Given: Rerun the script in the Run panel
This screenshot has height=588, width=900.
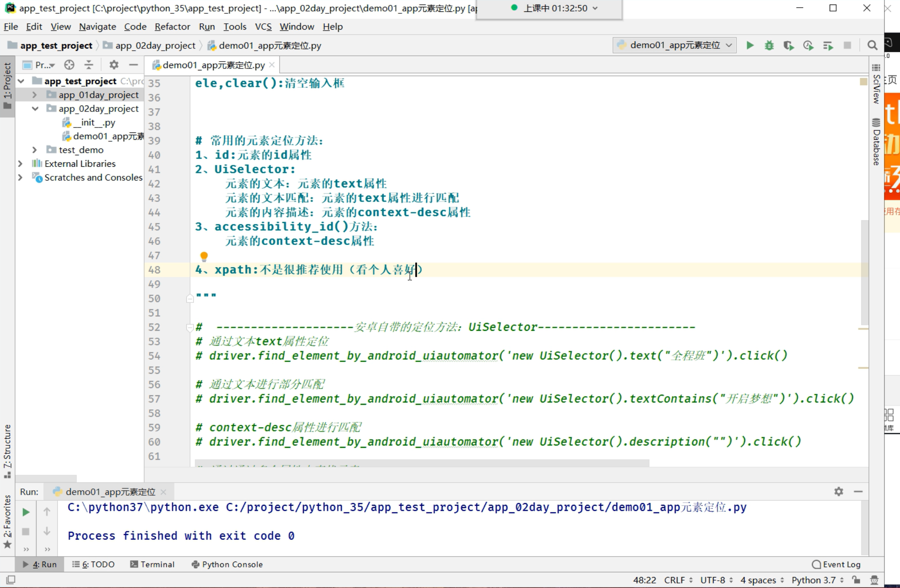Looking at the screenshot, I should tap(26, 512).
